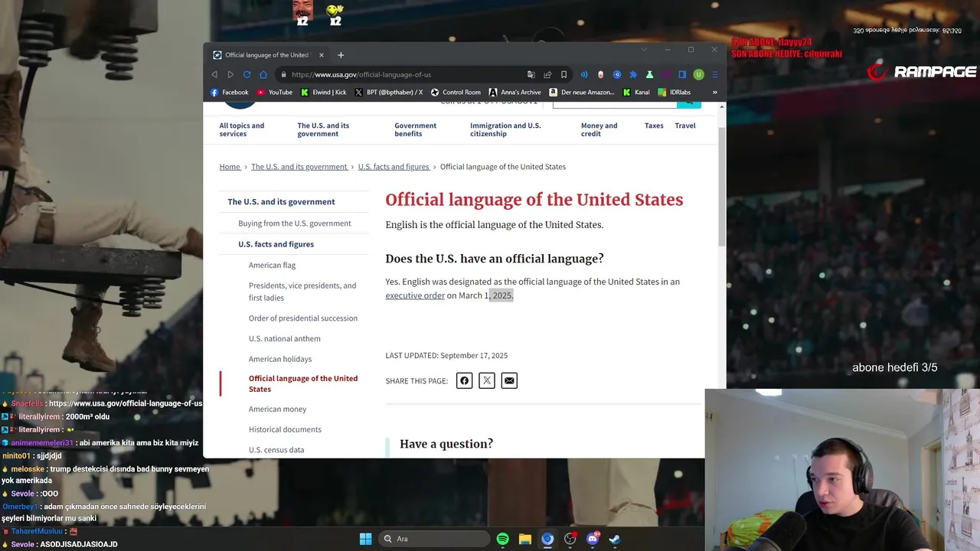
Task: Open American holidays sidebar link
Action: 280,359
